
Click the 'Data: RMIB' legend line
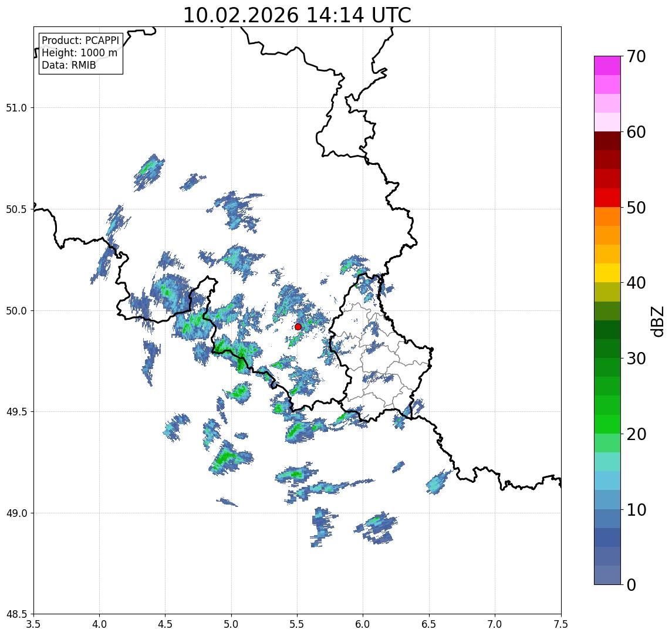pos(69,65)
